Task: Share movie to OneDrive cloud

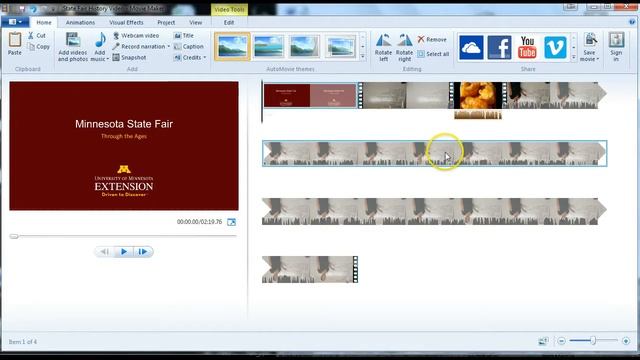Action: 471,47
